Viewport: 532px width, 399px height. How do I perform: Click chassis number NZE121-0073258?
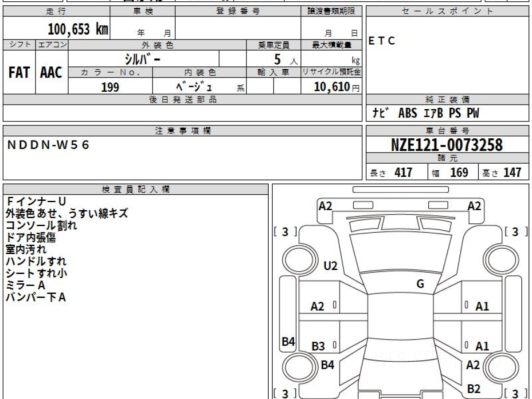click(x=447, y=145)
